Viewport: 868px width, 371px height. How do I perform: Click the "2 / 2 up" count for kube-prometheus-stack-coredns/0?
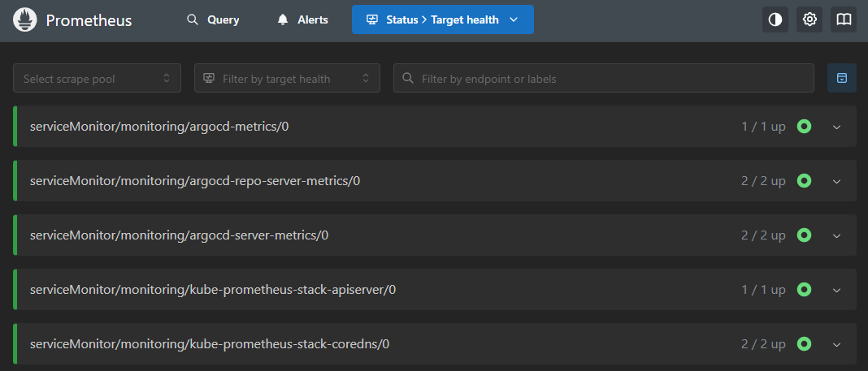763,343
